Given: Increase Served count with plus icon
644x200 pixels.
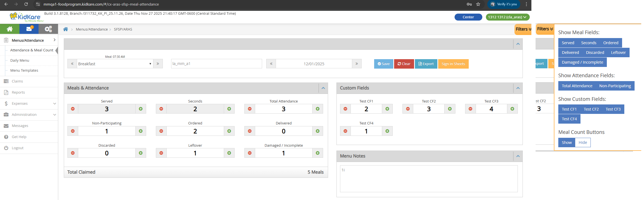Looking at the screenshot, I should [141, 109].
